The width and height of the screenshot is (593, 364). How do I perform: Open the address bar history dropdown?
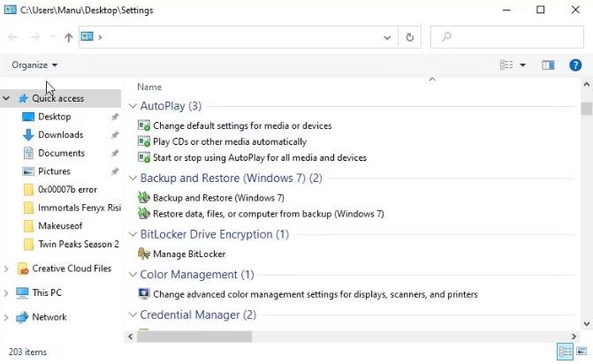point(387,37)
